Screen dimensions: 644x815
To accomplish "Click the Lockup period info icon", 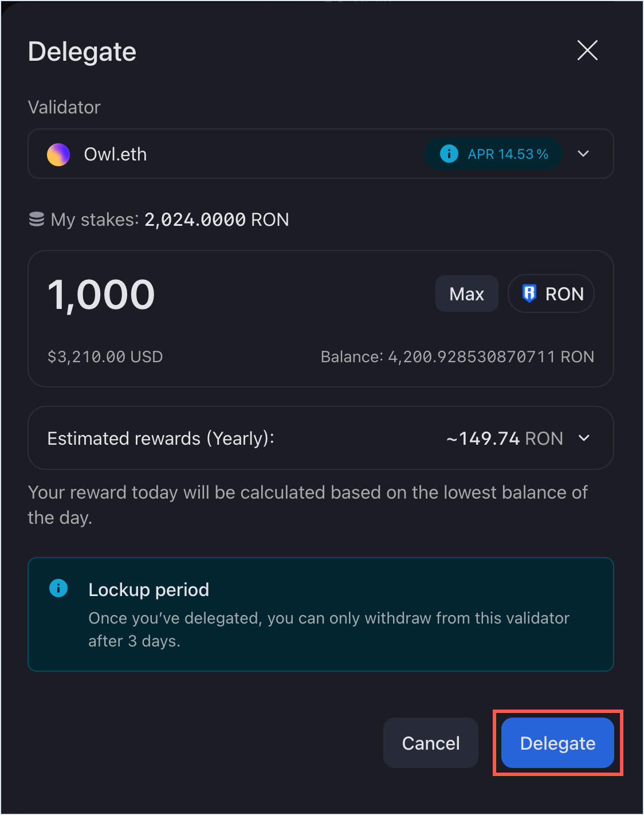I will tap(58, 588).
